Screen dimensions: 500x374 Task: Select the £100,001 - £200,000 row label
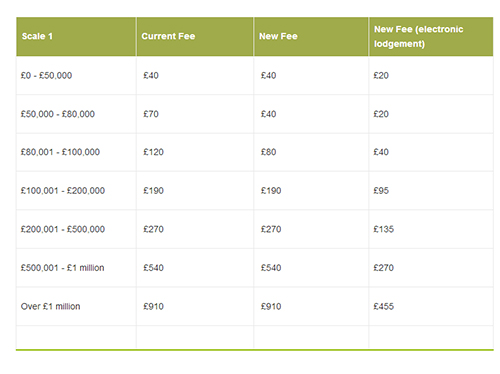point(63,191)
